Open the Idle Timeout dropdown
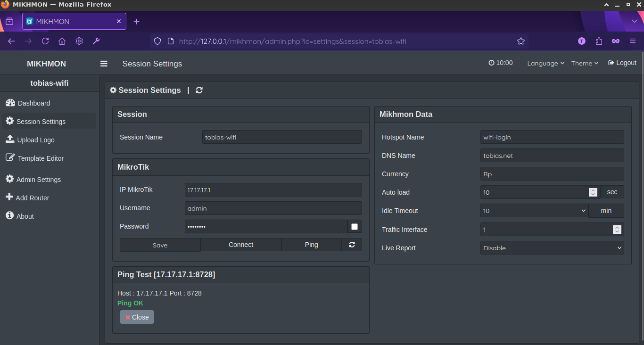Image resolution: width=644 pixels, height=345 pixels. pos(534,211)
